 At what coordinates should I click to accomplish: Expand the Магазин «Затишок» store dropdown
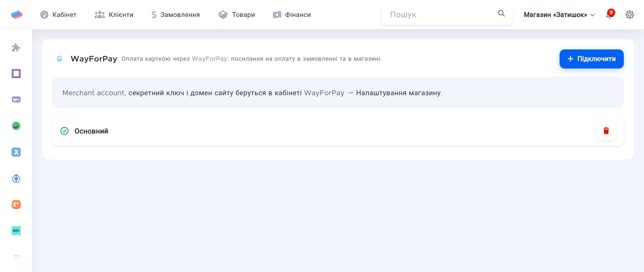coord(559,15)
